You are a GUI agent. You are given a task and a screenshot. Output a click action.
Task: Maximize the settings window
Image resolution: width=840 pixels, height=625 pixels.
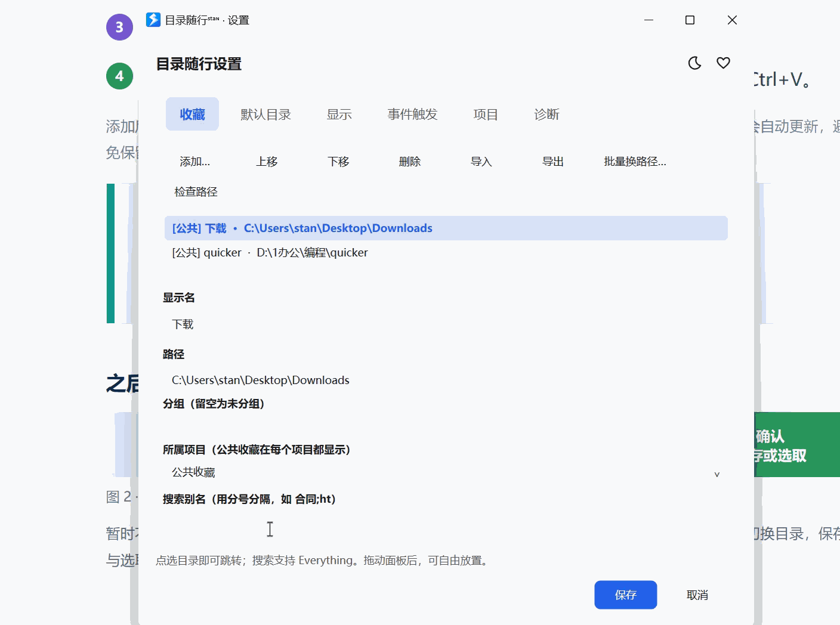click(690, 20)
